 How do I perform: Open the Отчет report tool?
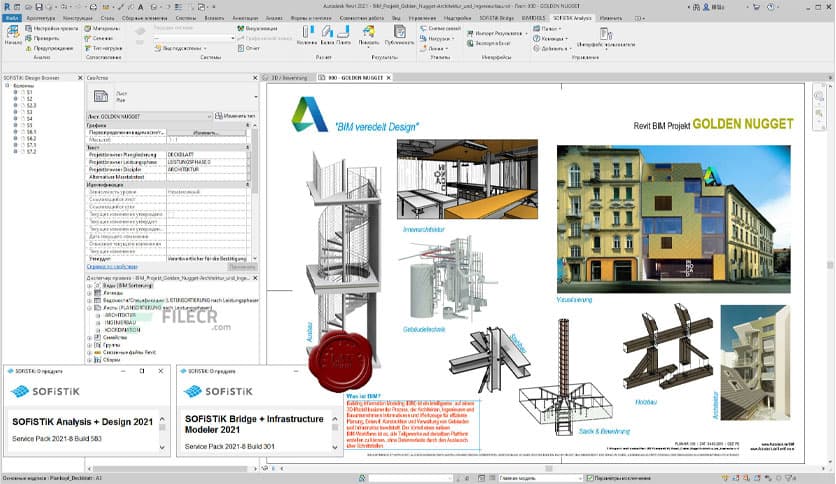point(248,49)
